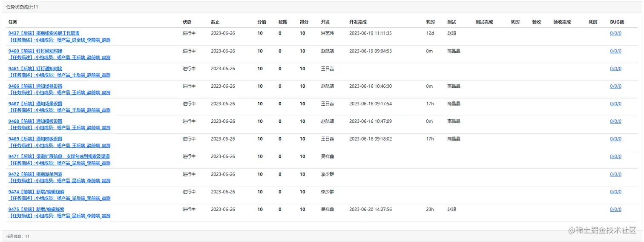Select completion time 2023-06-16 10:46:30

(370, 86)
